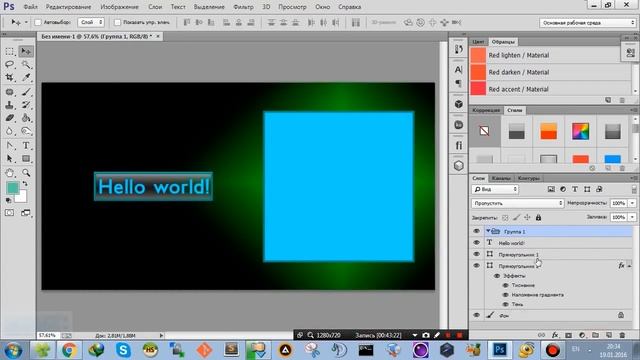This screenshot has height=360, width=640.
Task: Add layer style with bottom fx icon
Action: (x=555, y=335)
